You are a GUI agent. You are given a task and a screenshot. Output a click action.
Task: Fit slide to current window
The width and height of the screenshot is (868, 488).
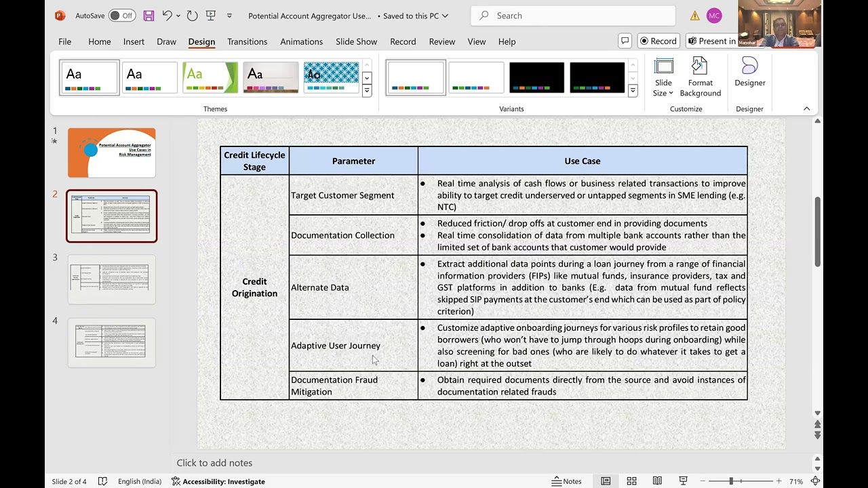(x=816, y=481)
